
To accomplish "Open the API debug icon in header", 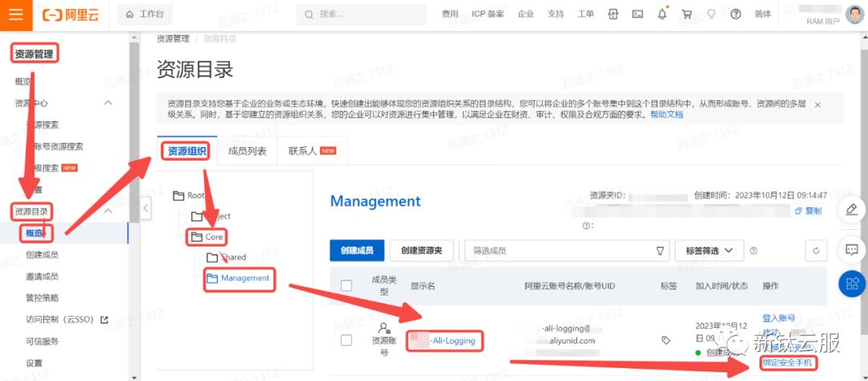I will click(612, 14).
